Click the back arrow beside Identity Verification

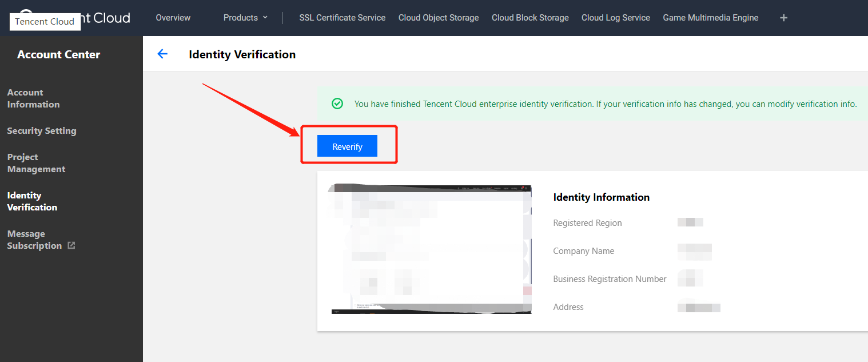[x=162, y=54]
